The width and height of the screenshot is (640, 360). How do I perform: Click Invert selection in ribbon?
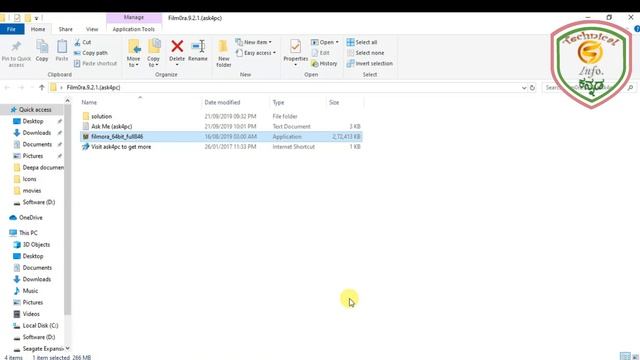(370, 63)
